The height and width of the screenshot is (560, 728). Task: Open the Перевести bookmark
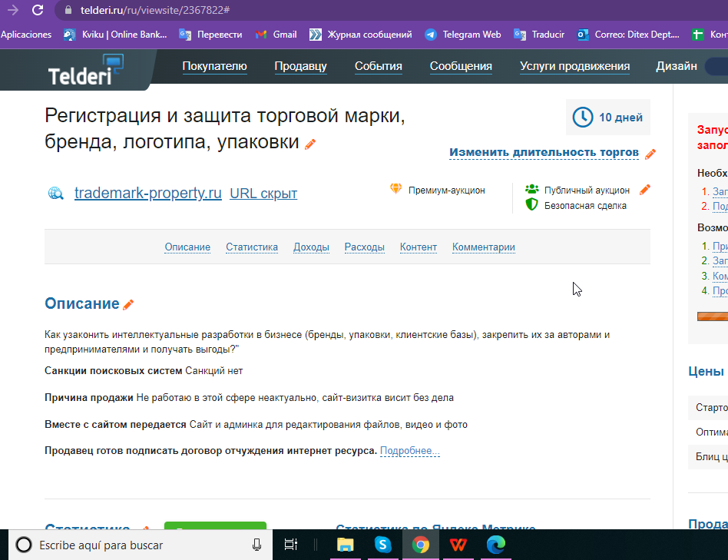pyautogui.click(x=210, y=35)
